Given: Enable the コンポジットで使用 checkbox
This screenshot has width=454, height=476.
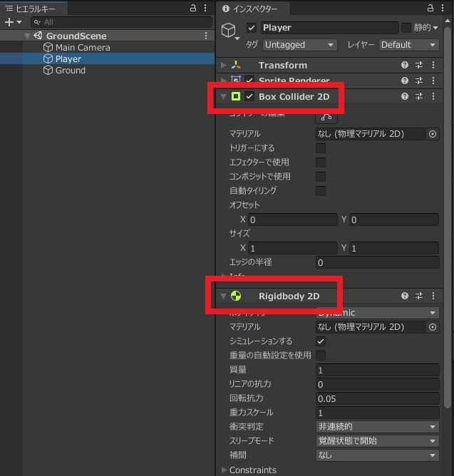Looking at the screenshot, I should click(x=321, y=177).
